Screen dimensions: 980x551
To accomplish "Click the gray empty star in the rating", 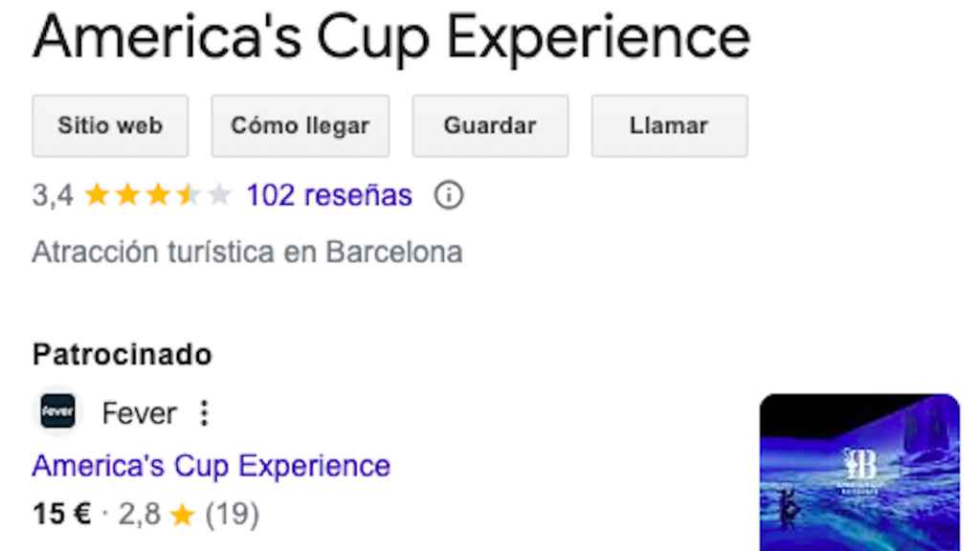I will click(x=215, y=194).
